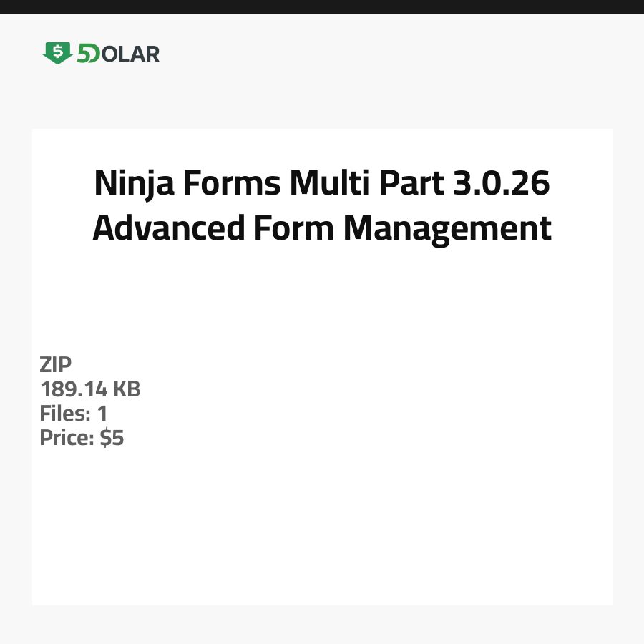Select the ZIP file type label
This screenshot has height=644, width=644.
pos(56,365)
